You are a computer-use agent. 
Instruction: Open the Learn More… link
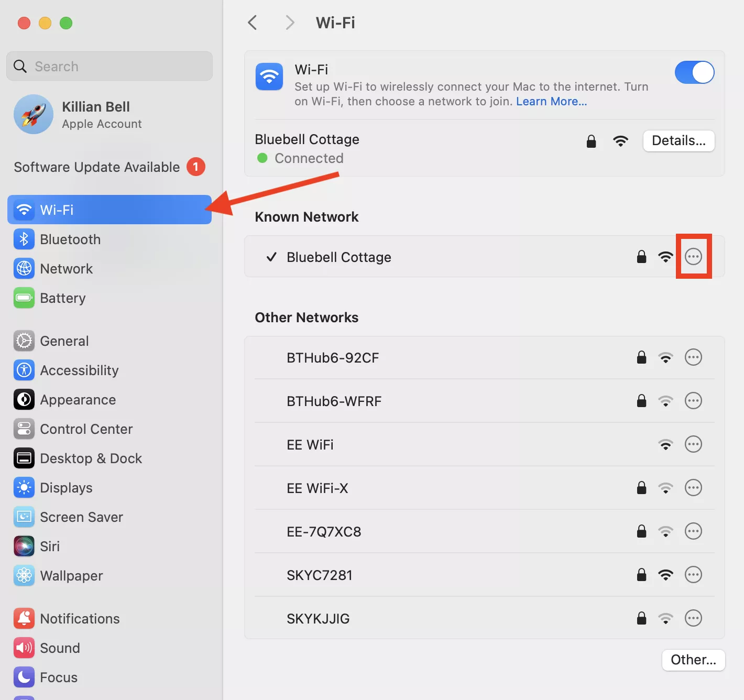pos(551,102)
